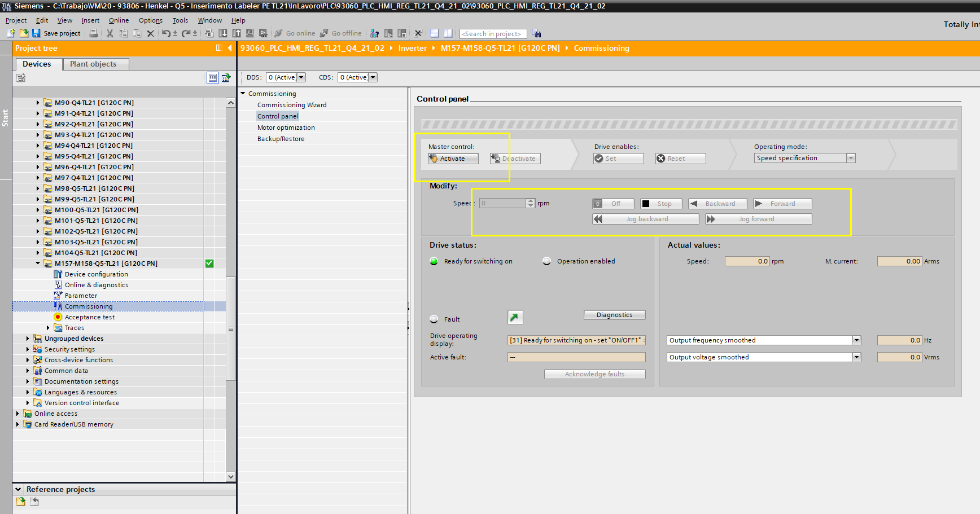Click the Copy icon in toolbar
Image resolution: width=980 pixels, height=514 pixels.
click(124, 33)
